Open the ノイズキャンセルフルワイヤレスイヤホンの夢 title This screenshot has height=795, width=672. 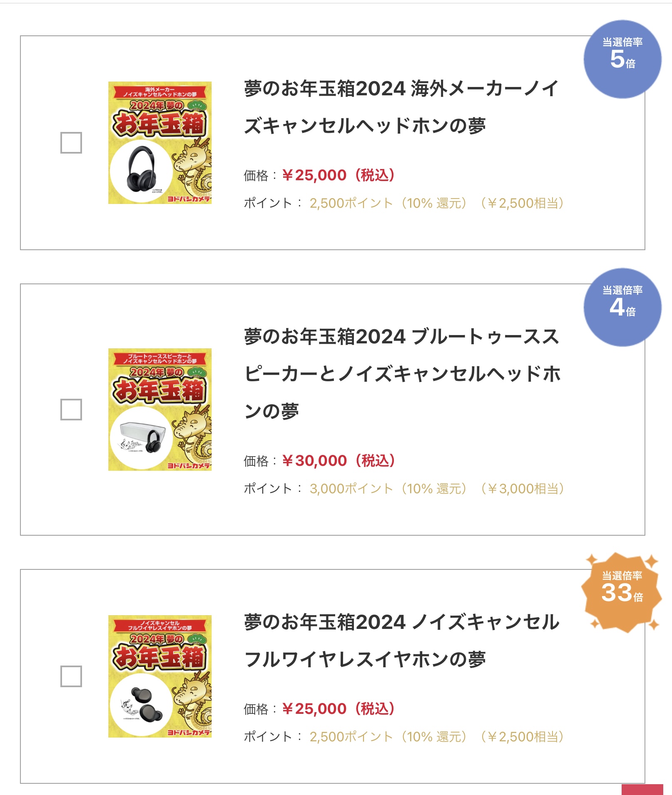[401, 641]
